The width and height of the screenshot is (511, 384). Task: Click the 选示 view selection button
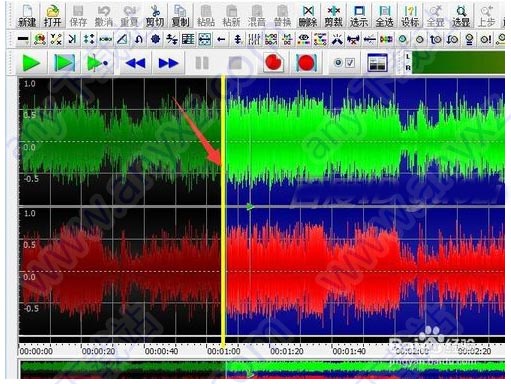pyautogui.click(x=359, y=15)
